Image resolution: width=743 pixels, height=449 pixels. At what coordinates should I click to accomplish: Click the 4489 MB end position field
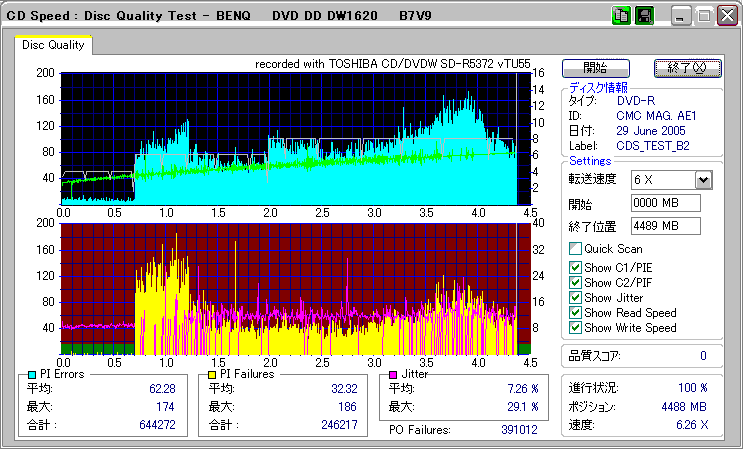[x=666, y=225]
